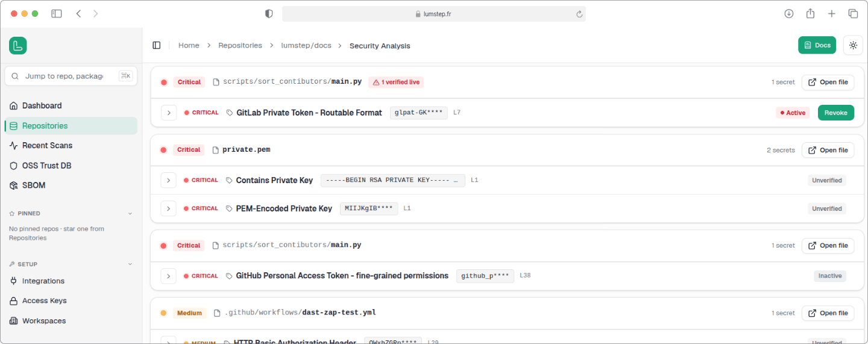Open Access Keys settings
This screenshot has width=868, height=344.
click(x=71, y=301)
